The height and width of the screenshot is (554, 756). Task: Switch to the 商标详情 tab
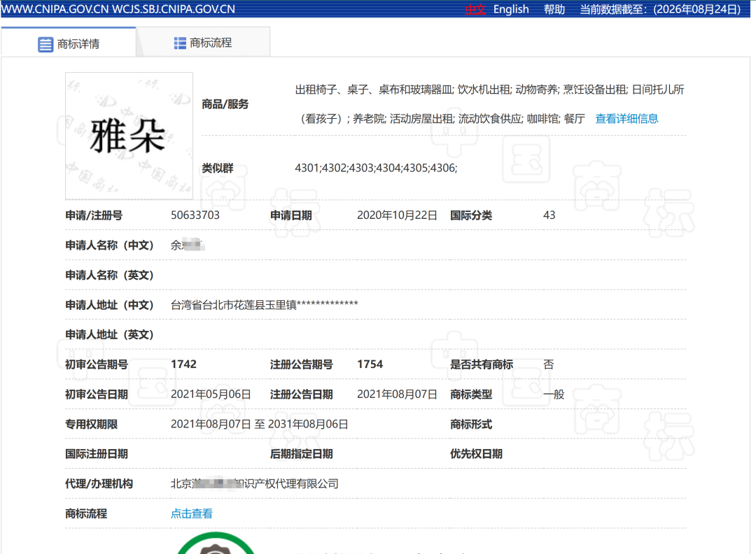click(x=69, y=43)
